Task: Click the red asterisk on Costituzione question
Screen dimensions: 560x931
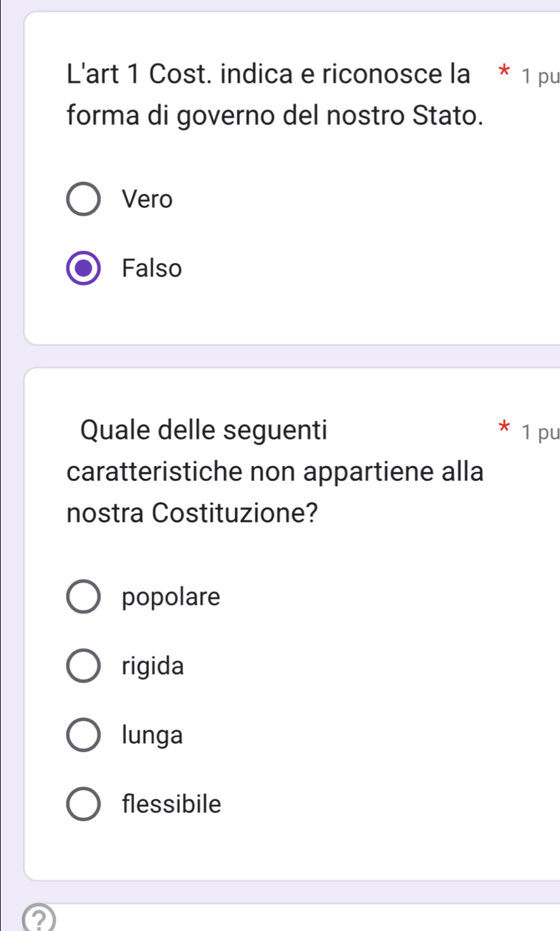Action: 504,428
